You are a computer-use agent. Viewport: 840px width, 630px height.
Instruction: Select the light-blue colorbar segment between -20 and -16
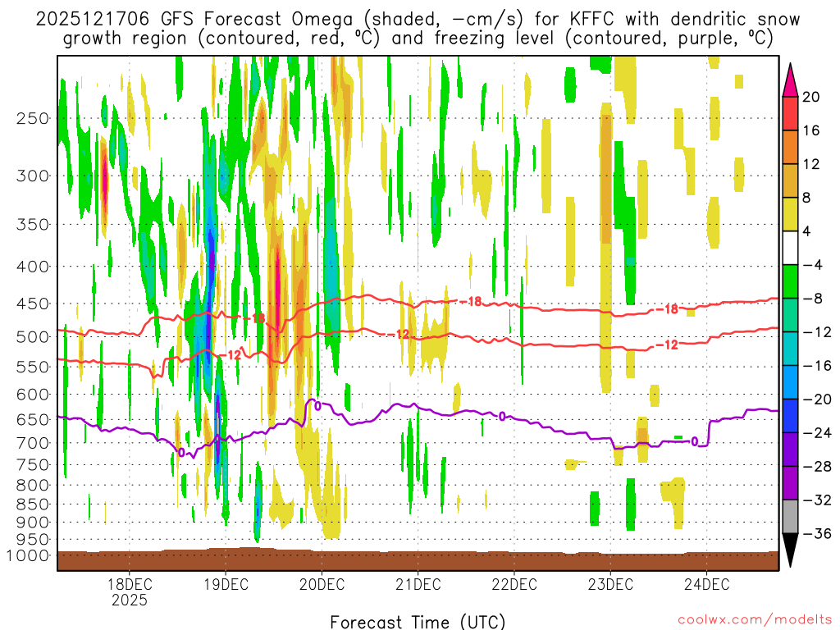pos(790,382)
